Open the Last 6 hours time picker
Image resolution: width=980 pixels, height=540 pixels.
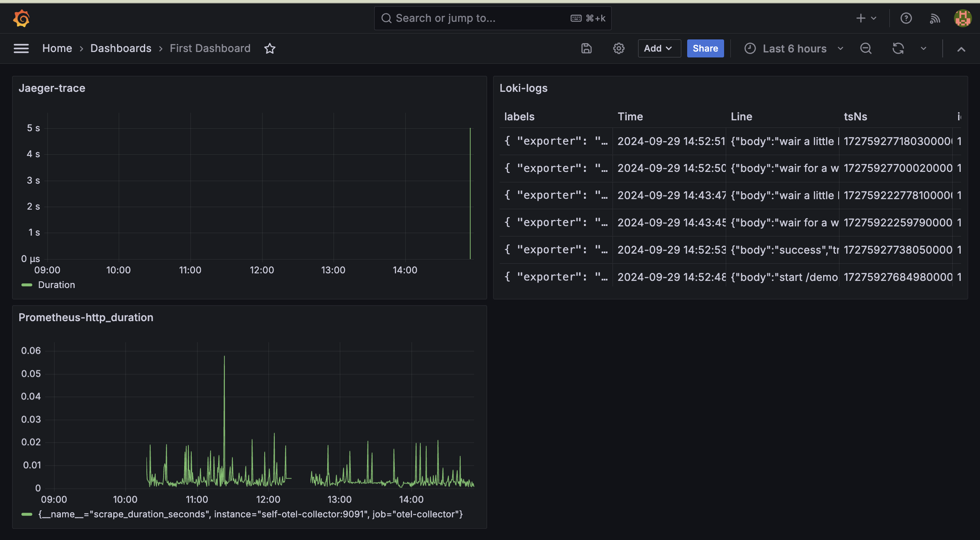pyautogui.click(x=794, y=49)
